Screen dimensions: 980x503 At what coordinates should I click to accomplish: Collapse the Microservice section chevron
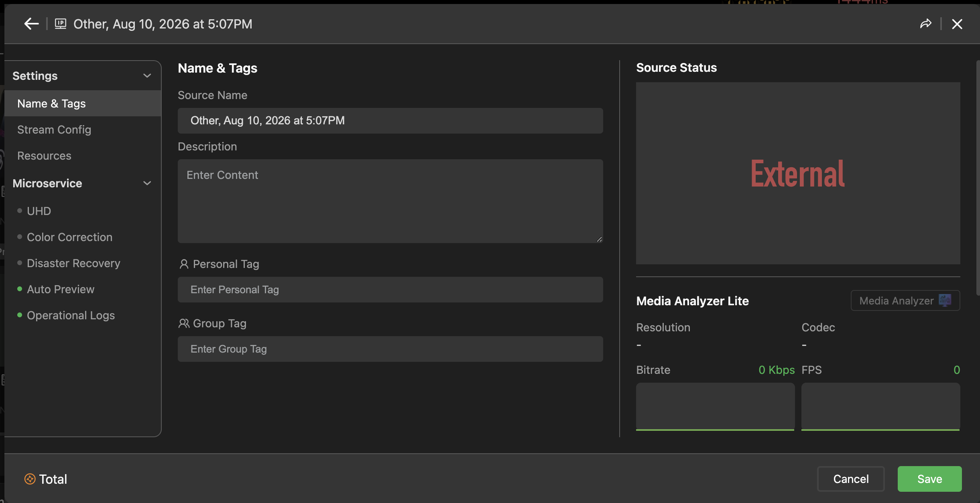tap(147, 183)
